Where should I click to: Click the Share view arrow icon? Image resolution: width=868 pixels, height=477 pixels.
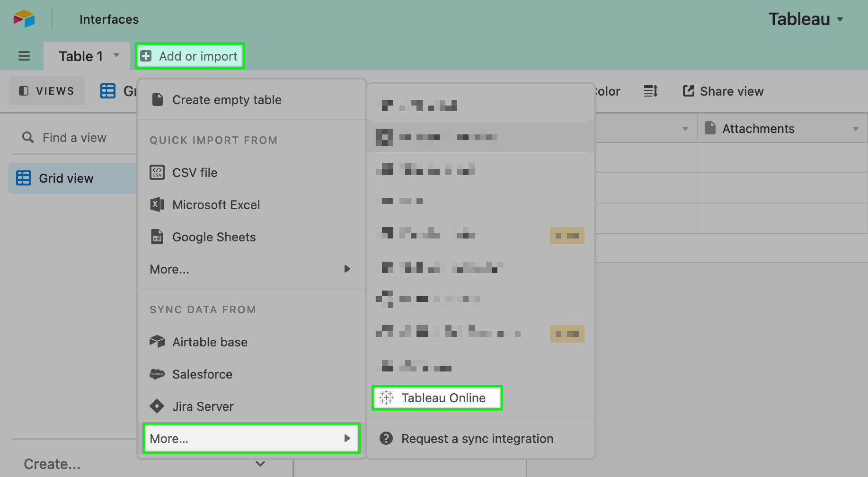pyautogui.click(x=689, y=91)
